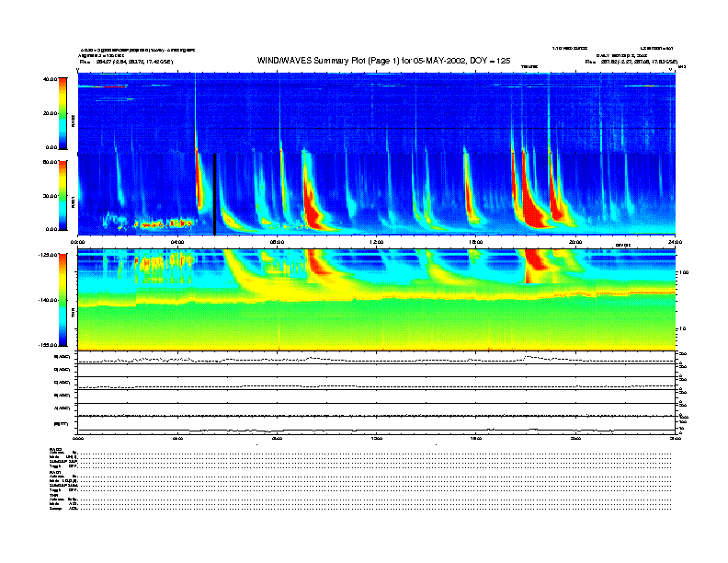Viewport: 728px width, 563px height.
Task: Click the RAD2 color scale bar
Action: 63,113
